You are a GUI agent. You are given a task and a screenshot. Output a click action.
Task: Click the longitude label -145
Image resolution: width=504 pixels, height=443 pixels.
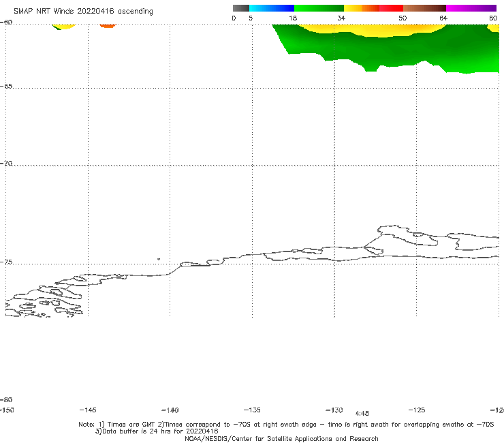tap(88, 410)
